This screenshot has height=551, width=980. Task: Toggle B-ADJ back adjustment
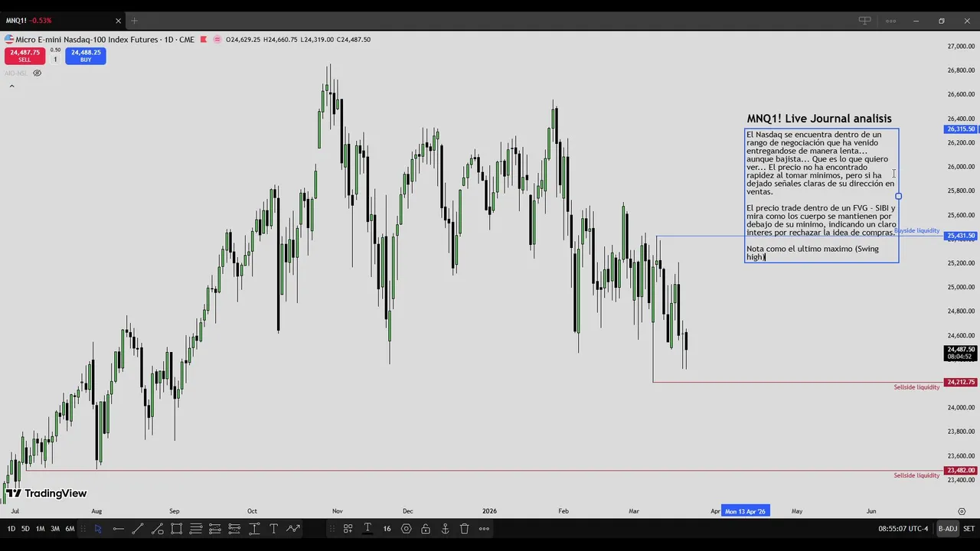948,529
